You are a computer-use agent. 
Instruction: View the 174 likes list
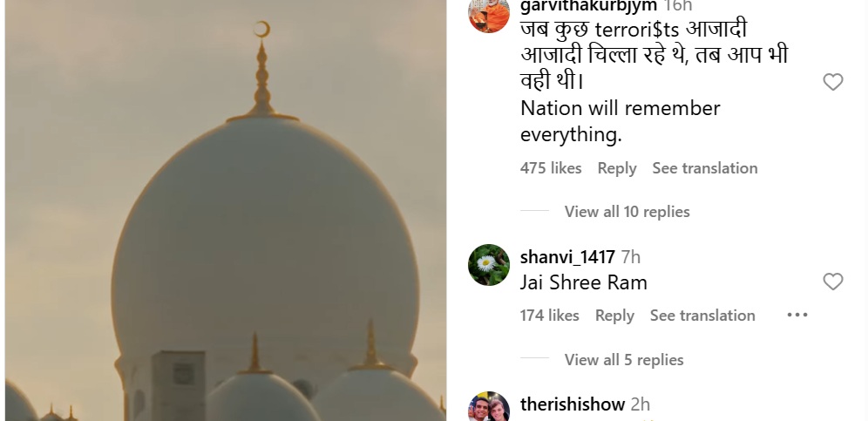click(x=549, y=316)
